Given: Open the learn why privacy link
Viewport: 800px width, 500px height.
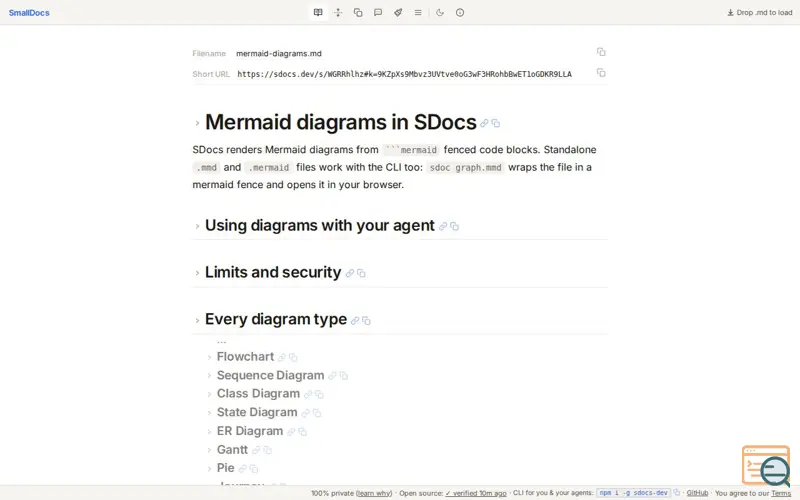Looking at the screenshot, I should 373,493.
